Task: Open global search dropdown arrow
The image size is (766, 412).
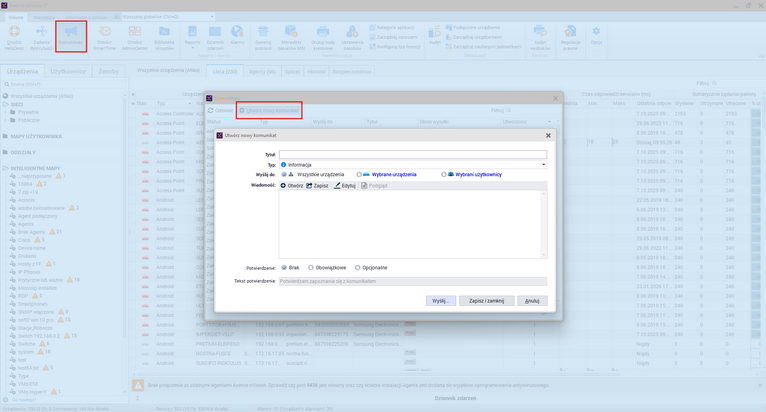Action: (x=212, y=17)
